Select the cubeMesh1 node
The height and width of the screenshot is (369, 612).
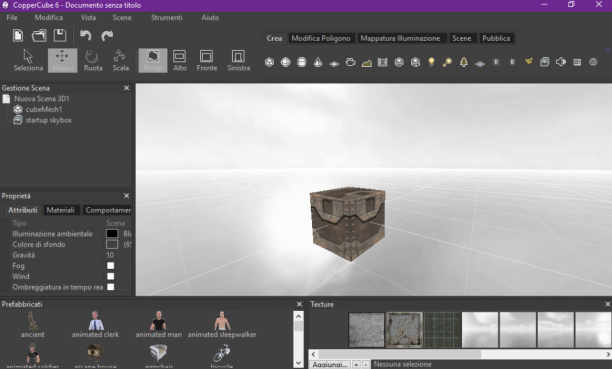(44, 109)
